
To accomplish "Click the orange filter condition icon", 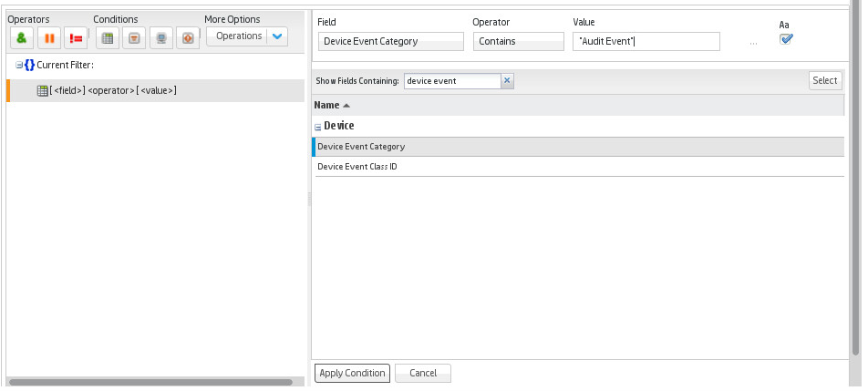I will point(134,37).
